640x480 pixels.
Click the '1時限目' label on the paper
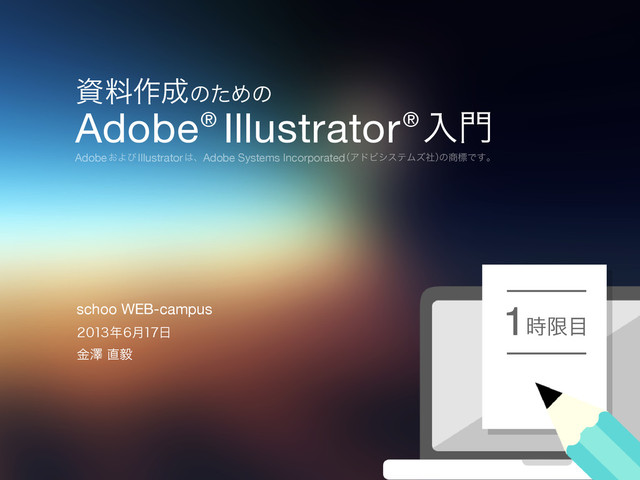tap(546, 323)
